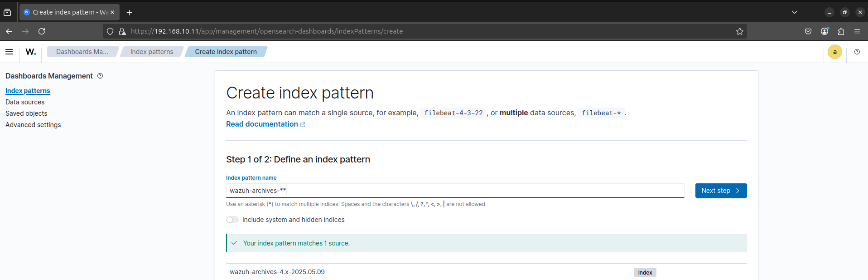Open the Firefox application menu
The width and height of the screenshot is (868, 280).
click(857, 31)
